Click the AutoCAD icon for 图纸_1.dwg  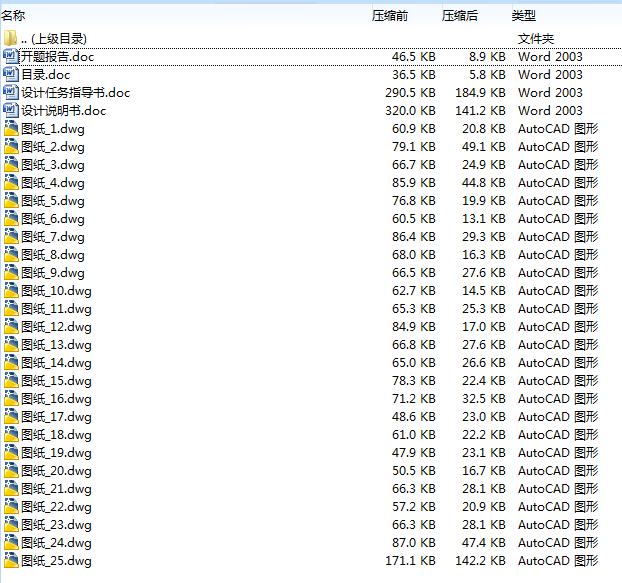coord(11,128)
